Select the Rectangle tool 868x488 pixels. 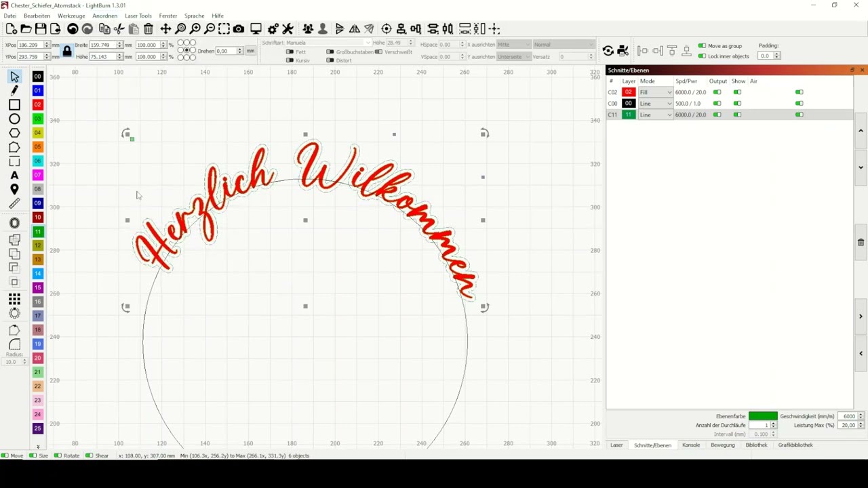14,104
